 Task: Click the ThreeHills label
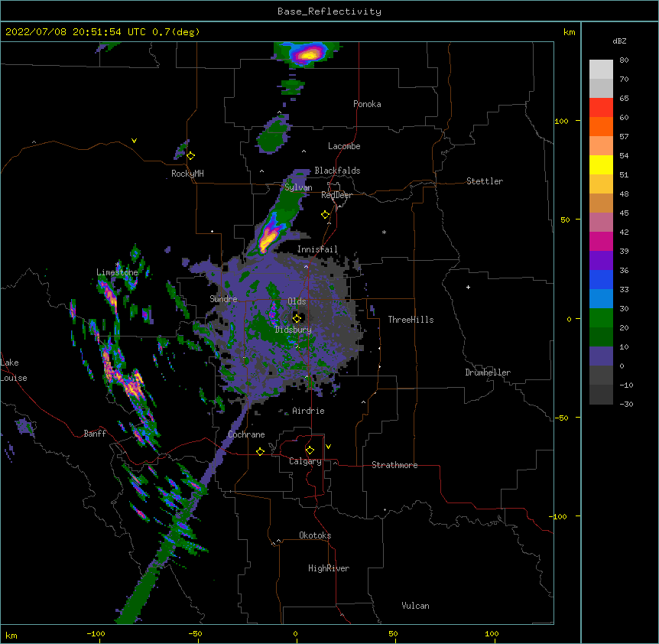411,320
